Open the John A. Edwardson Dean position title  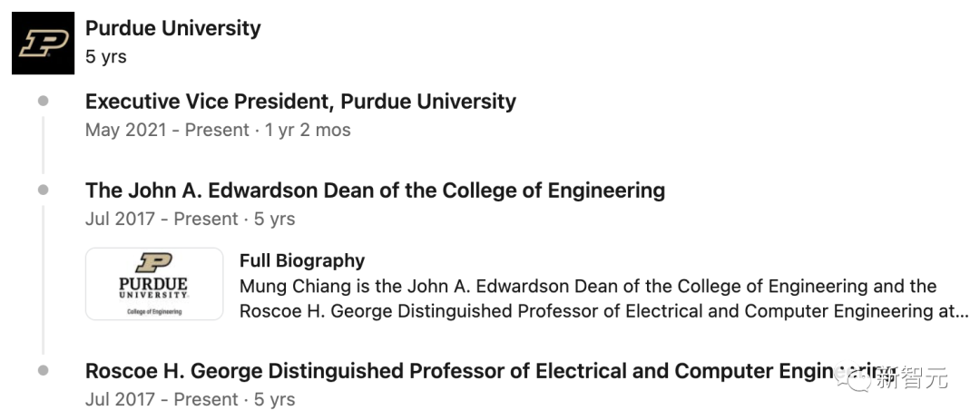coord(375,190)
